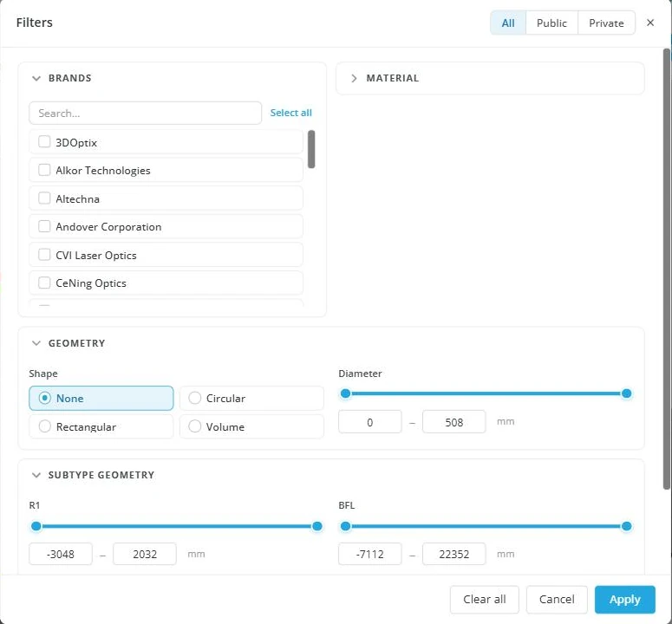Check the CeNing Optics checkbox
672x624 pixels.
(x=44, y=283)
